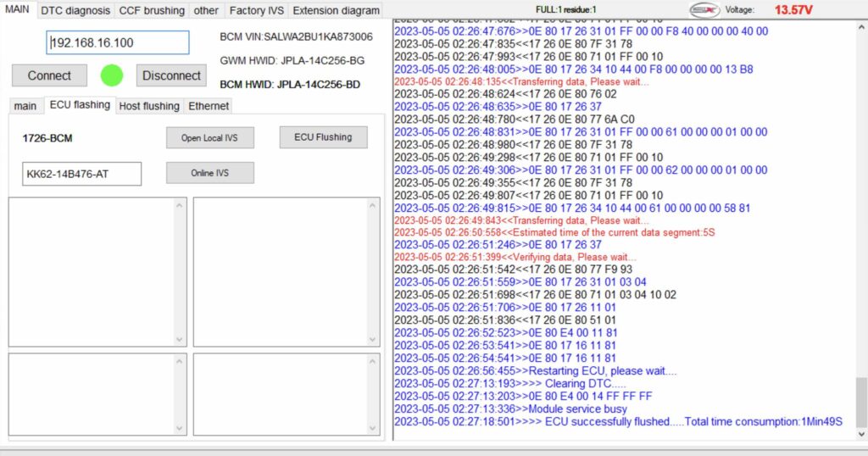Click down arrow of bottom-right list box
Viewport: 868px width, 456px height.
pyautogui.click(x=372, y=428)
